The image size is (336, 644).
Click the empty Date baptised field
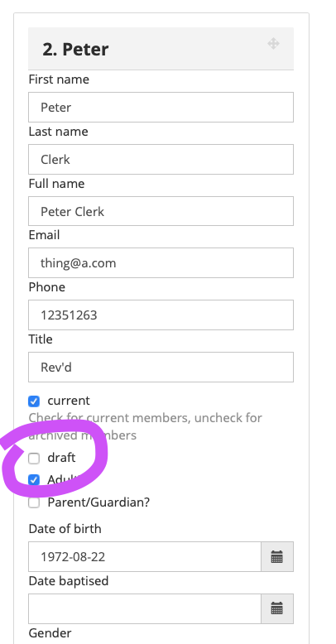point(145,608)
